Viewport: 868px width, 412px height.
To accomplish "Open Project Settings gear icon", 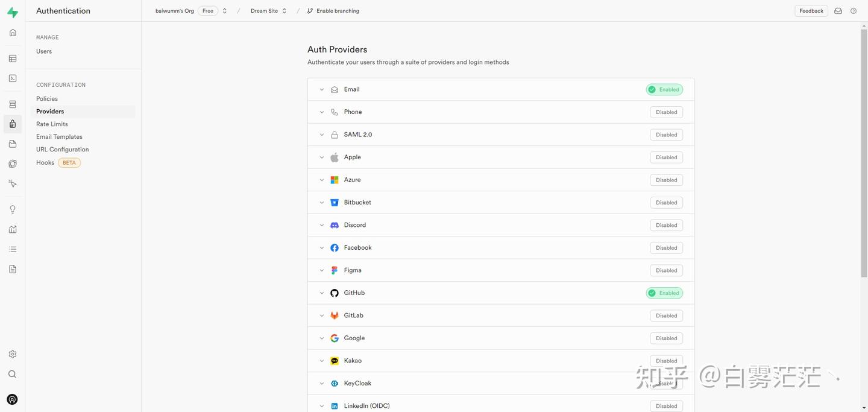I will [x=13, y=354].
